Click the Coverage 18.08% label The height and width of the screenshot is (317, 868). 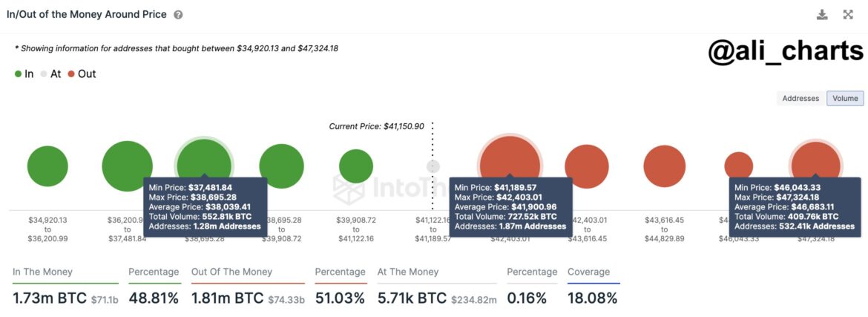point(592,298)
